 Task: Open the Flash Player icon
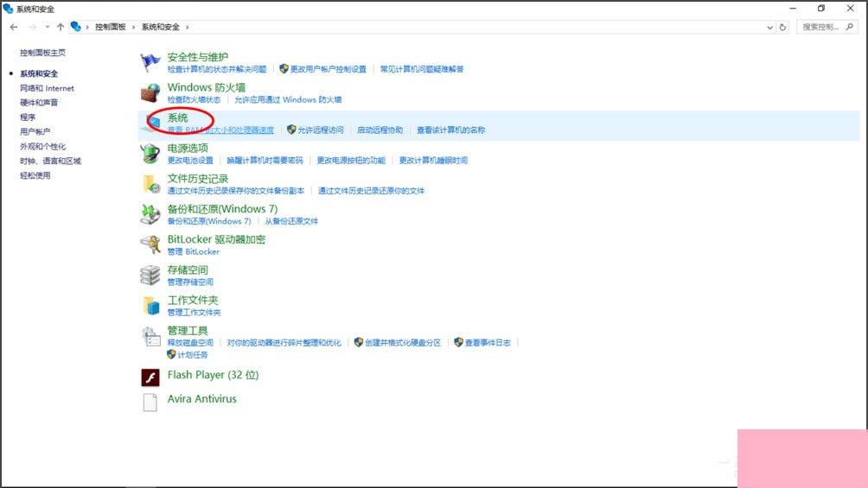(150, 377)
